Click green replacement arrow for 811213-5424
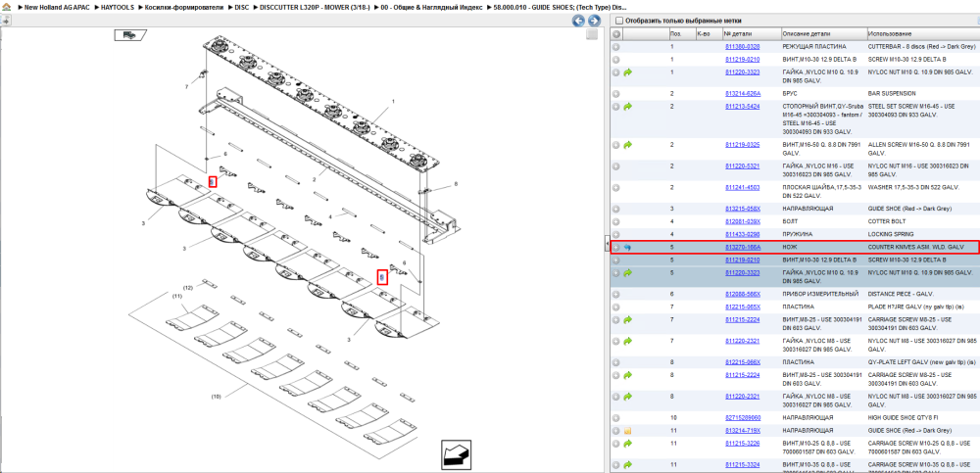 (x=628, y=106)
